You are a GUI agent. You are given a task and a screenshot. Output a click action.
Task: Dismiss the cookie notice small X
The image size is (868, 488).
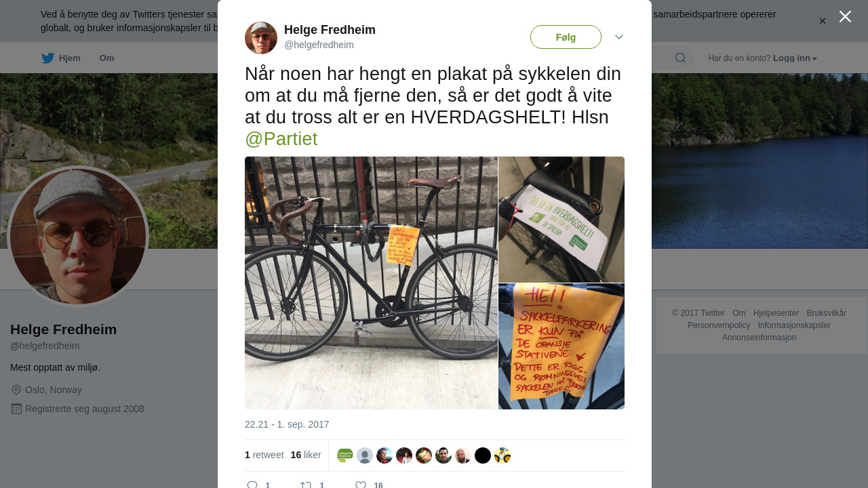click(823, 21)
